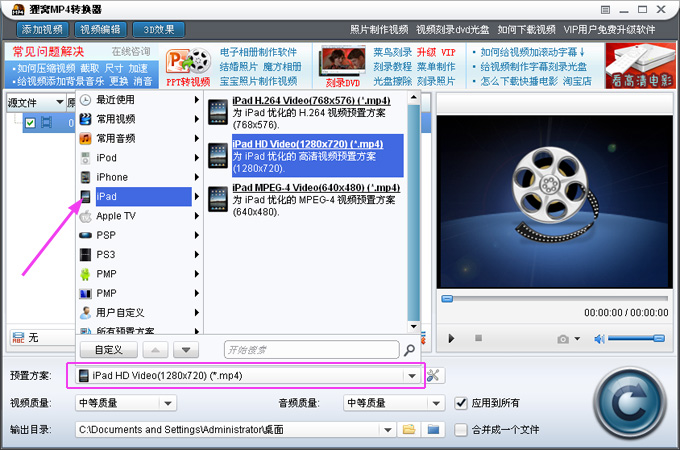
Task: Click the subtitle ABC icon beside 无
Action: pos(18,337)
